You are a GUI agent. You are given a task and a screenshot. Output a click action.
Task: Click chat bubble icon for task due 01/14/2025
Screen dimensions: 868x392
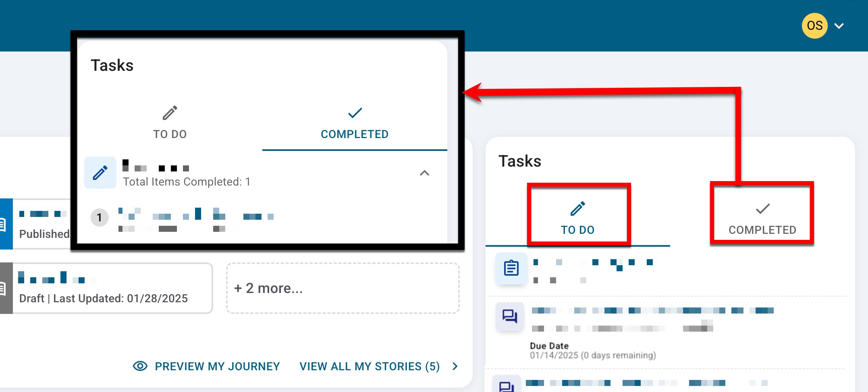[x=510, y=316]
